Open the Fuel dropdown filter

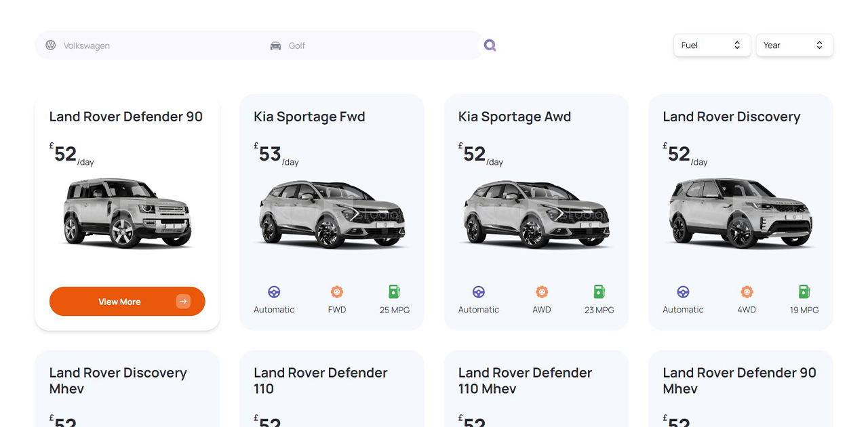point(712,45)
